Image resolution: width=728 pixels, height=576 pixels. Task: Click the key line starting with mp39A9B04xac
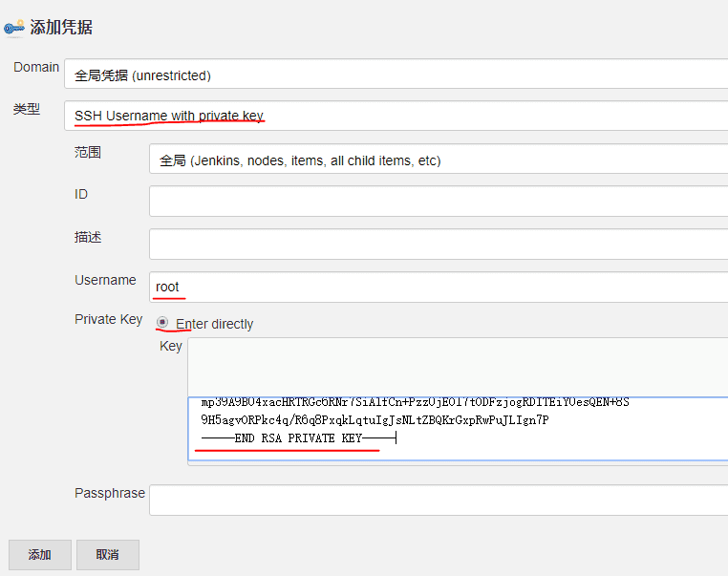(415, 402)
